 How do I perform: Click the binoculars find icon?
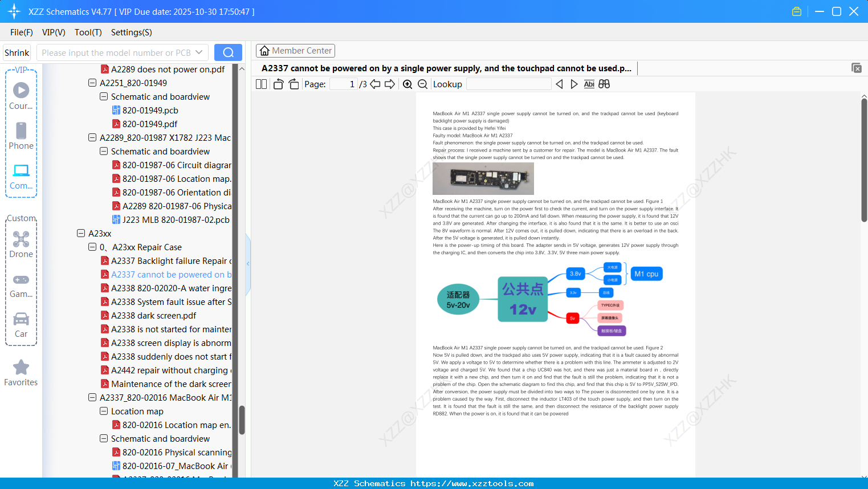point(604,84)
